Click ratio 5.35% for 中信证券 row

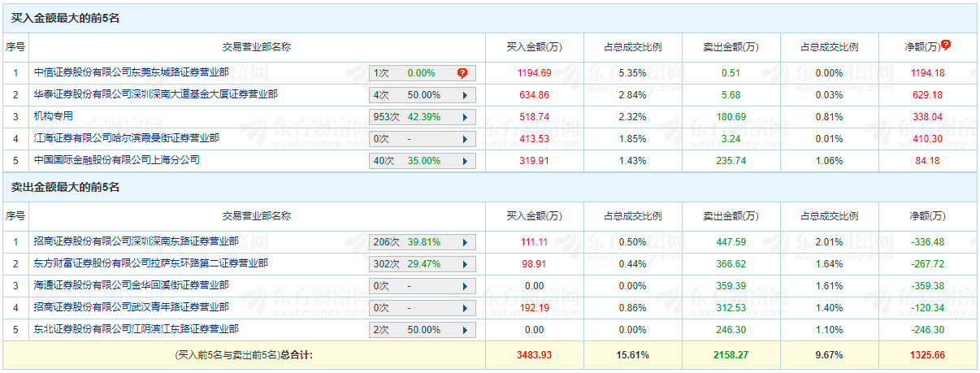[x=632, y=73]
